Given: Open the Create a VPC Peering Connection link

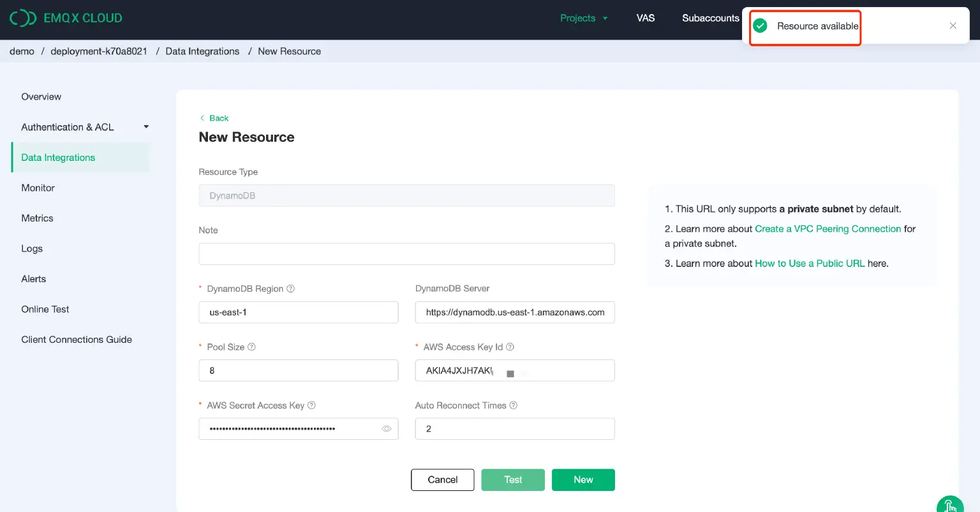Looking at the screenshot, I should (827, 229).
